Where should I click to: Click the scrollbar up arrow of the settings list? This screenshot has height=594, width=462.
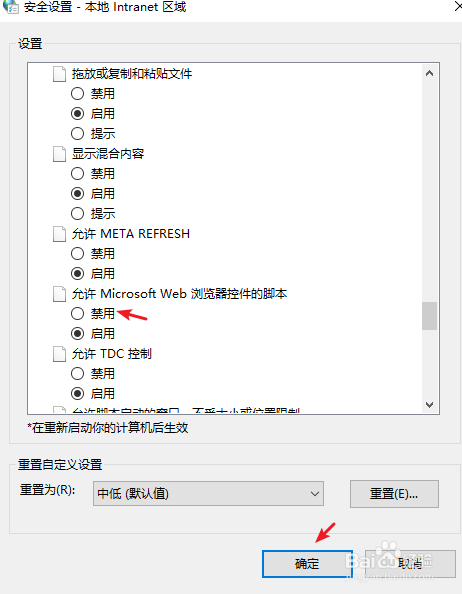point(429,73)
